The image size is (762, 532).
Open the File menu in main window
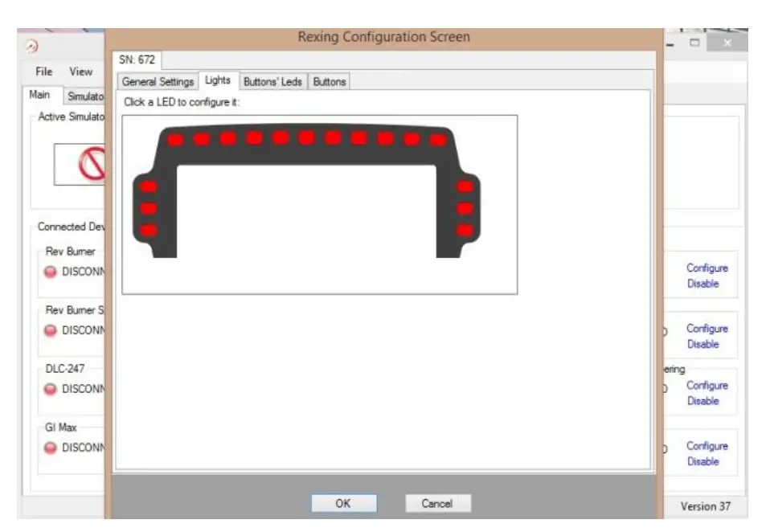pos(43,72)
